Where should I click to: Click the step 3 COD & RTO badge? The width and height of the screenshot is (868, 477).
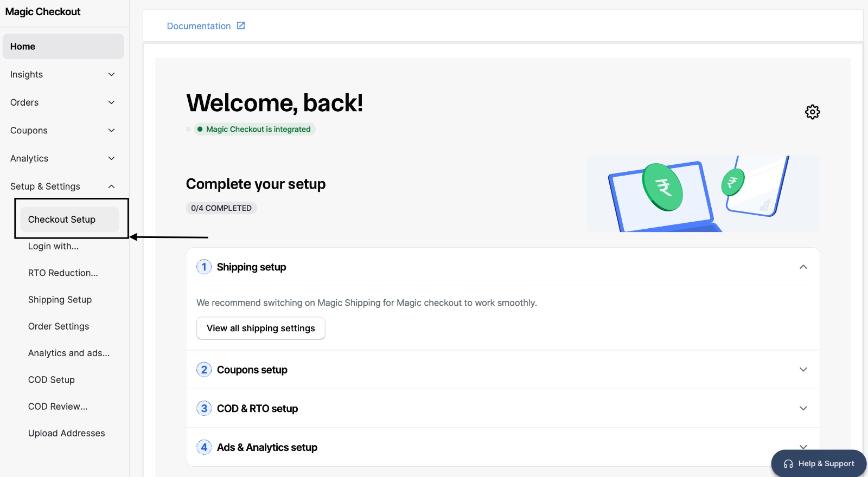(204, 409)
